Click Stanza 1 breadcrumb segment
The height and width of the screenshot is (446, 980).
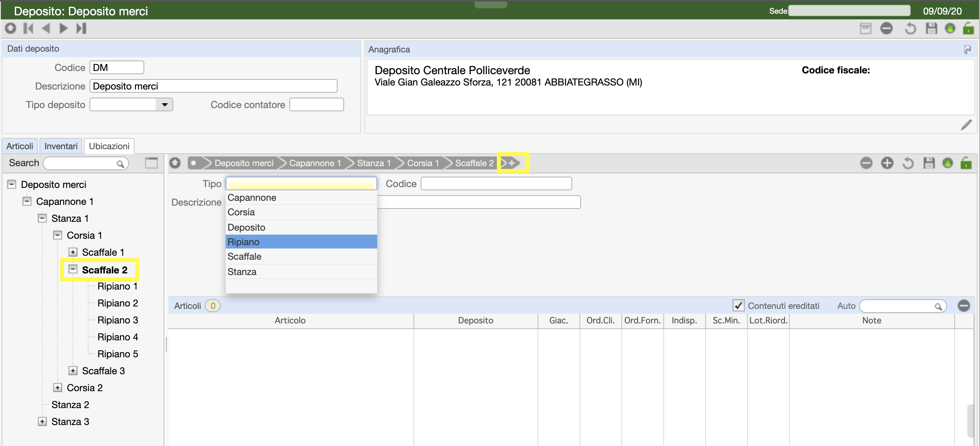374,163
